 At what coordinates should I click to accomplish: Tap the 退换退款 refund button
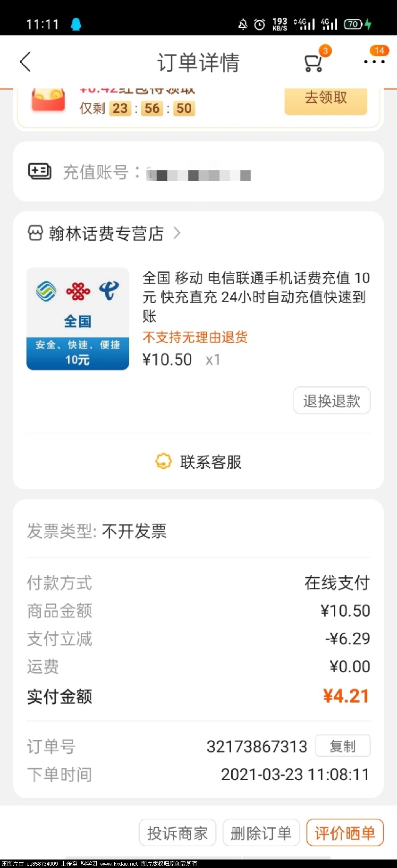pos(332,401)
